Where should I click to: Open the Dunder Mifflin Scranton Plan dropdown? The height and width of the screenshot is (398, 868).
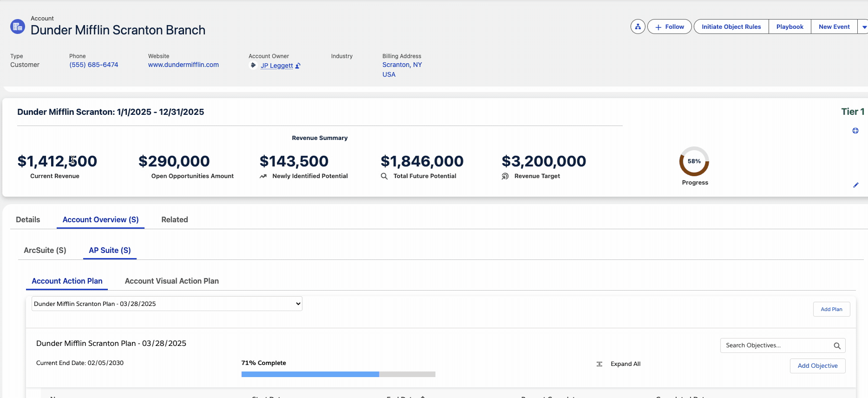click(167, 304)
